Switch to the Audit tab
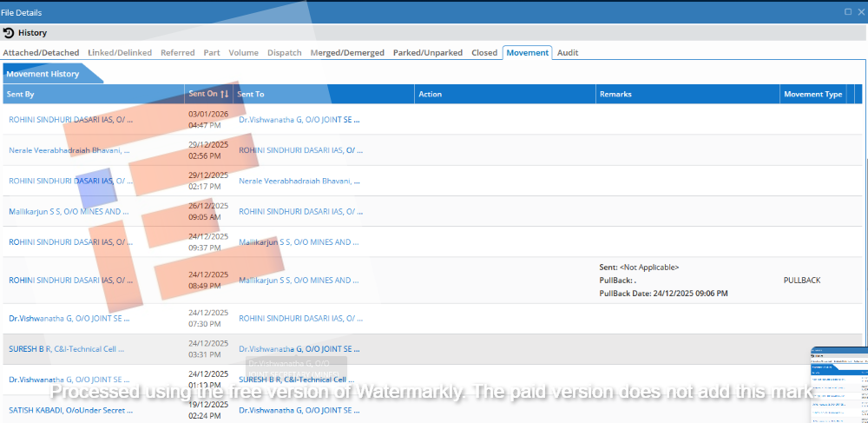This screenshot has height=423, width=868. (x=568, y=53)
